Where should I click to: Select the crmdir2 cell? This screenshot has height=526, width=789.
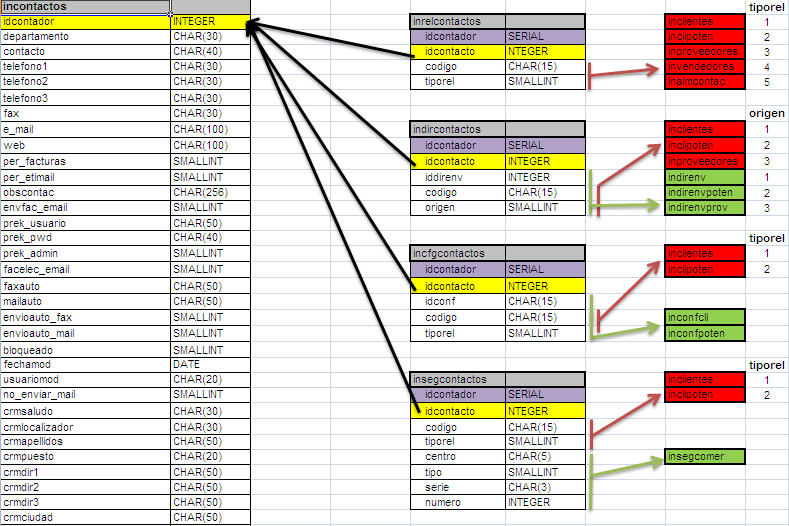pos(85,488)
